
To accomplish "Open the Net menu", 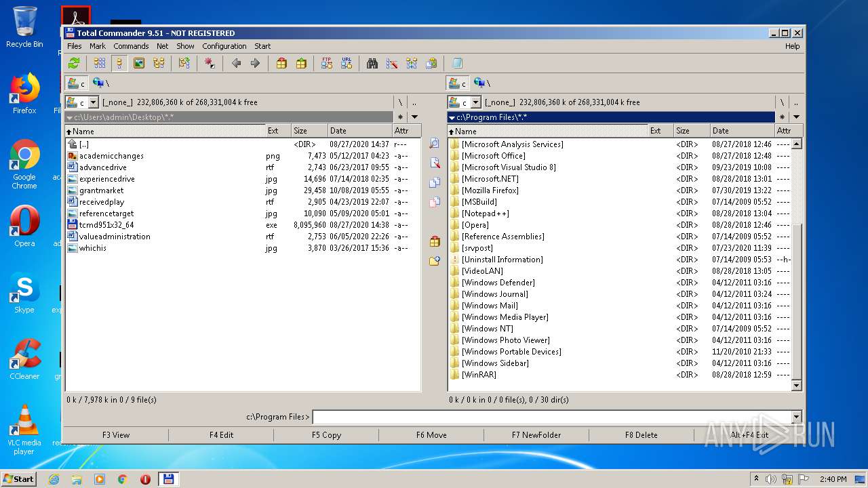I will coord(163,46).
